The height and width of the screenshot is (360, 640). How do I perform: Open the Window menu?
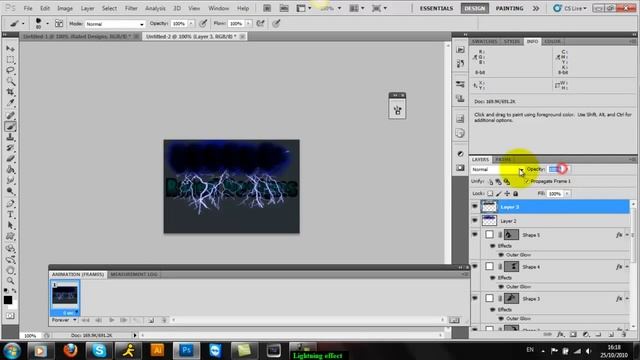[x=218, y=8]
